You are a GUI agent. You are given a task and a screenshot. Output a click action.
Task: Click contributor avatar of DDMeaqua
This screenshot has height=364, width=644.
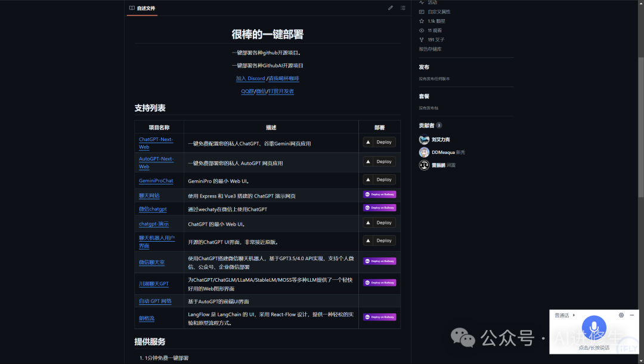click(424, 152)
